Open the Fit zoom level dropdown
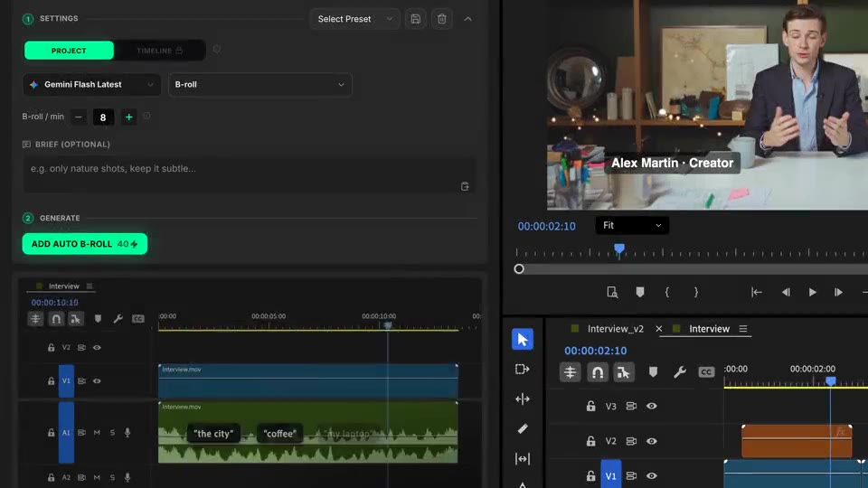The width and height of the screenshot is (868, 488). (x=632, y=225)
